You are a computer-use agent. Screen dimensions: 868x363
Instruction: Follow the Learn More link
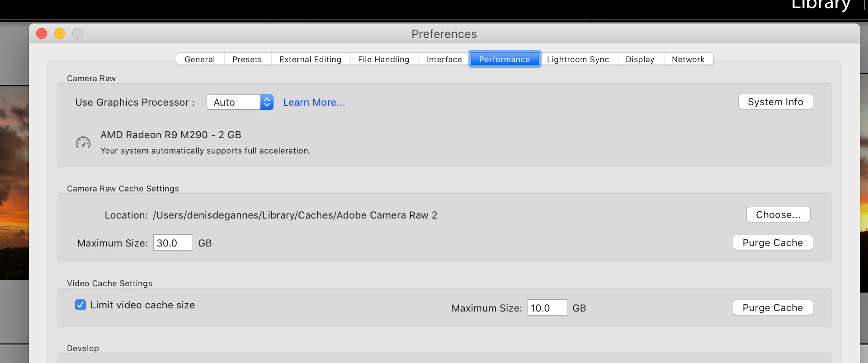click(314, 102)
